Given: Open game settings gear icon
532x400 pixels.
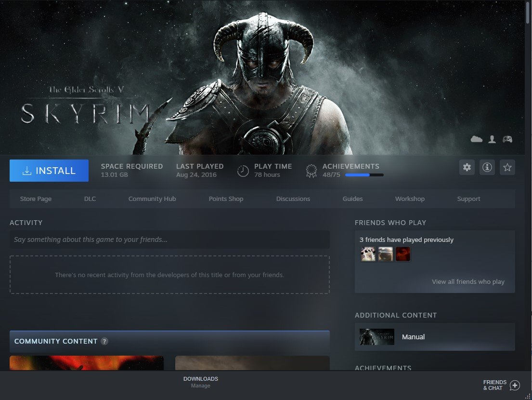Looking at the screenshot, I should tap(467, 167).
